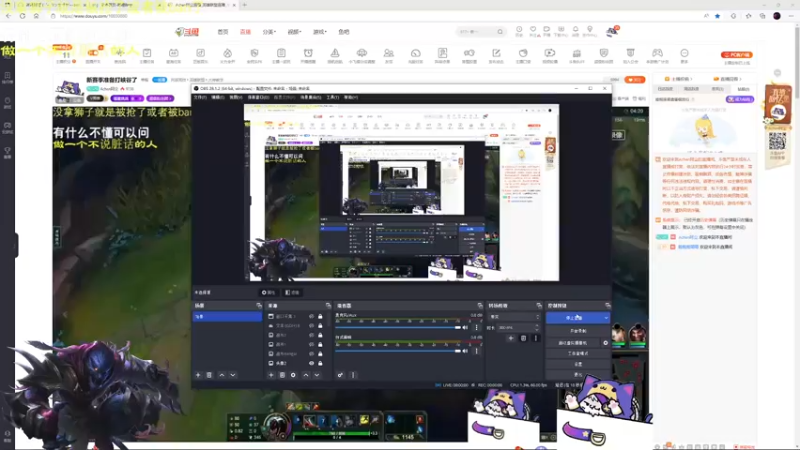Open notifications bell in Douyu header
The height and width of the screenshot is (450, 800).
point(576,30)
